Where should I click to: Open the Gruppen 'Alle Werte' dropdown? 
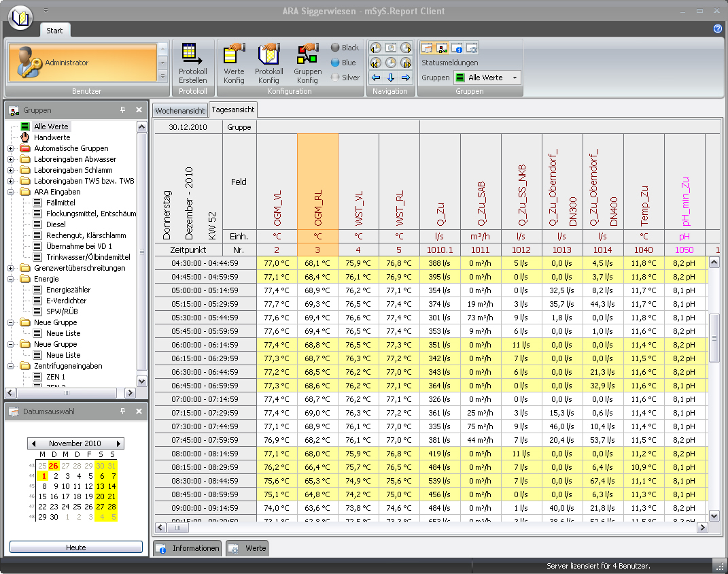tap(515, 78)
